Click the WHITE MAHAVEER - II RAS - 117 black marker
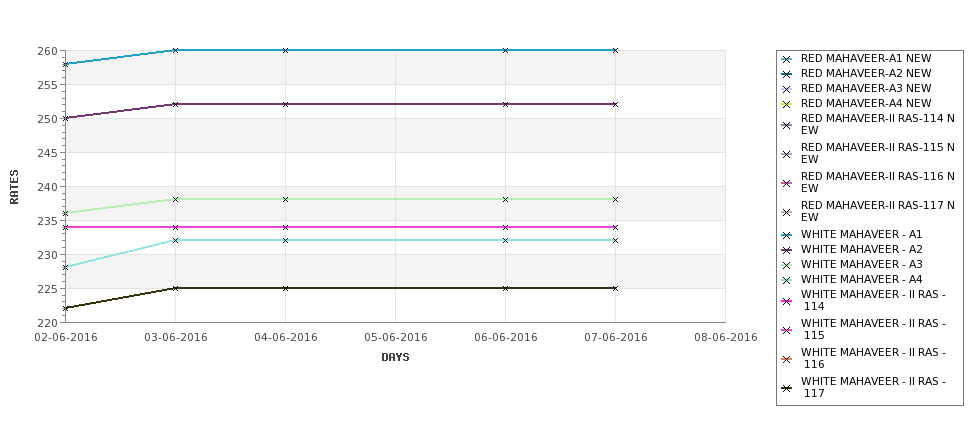Viewport: 975px width, 429px height. pyautogui.click(x=787, y=388)
